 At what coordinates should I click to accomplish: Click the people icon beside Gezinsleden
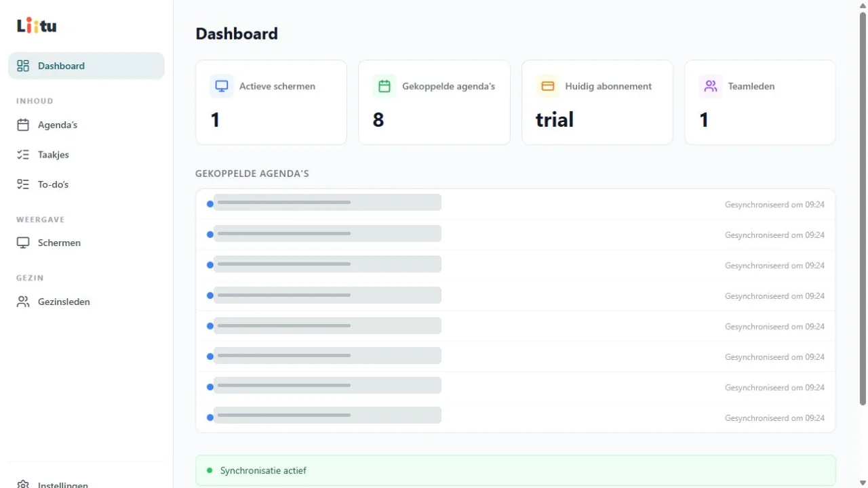[x=23, y=302]
